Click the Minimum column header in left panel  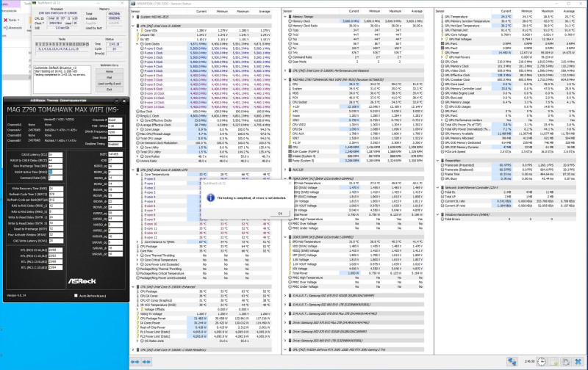(222, 12)
